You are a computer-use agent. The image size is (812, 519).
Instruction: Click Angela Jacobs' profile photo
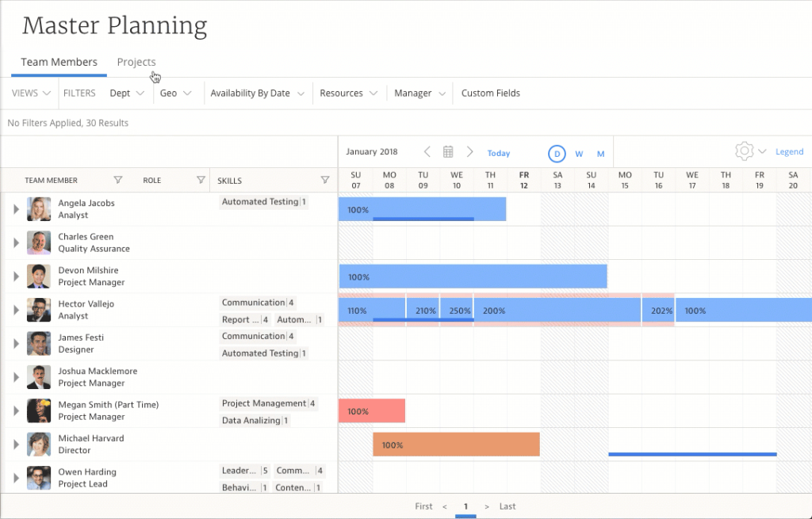[x=39, y=209]
